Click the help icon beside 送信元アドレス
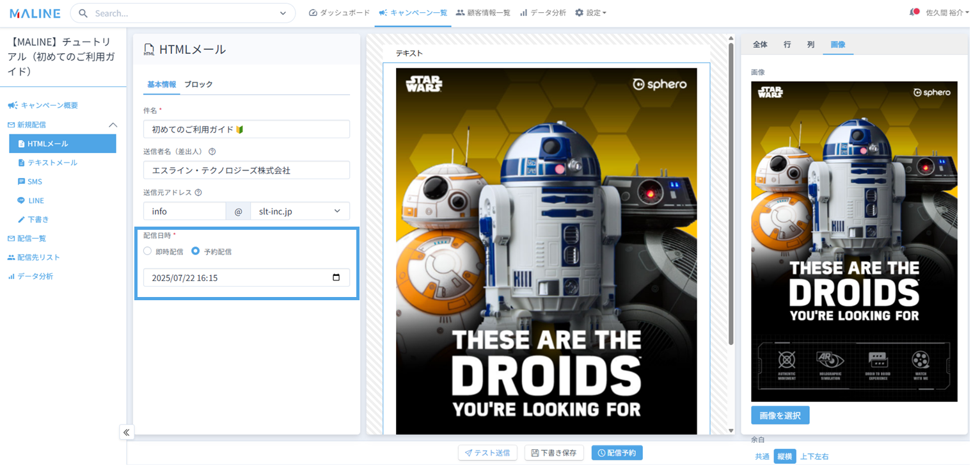This screenshot has width=980, height=466. tap(198, 193)
